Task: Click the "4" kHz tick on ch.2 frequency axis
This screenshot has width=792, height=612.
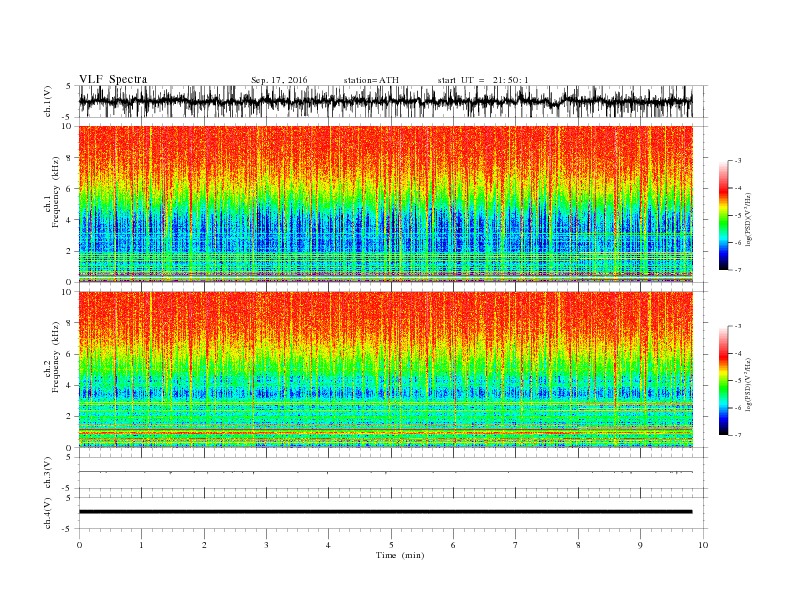Action: (70, 385)
